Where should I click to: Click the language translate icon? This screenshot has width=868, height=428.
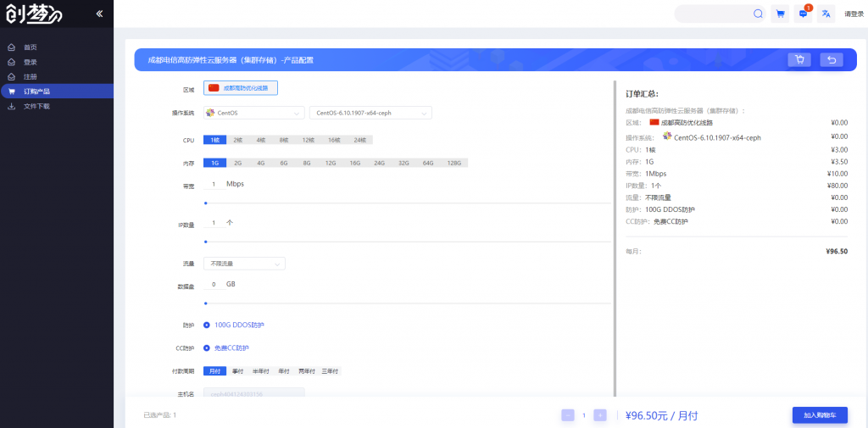[826, 14]
